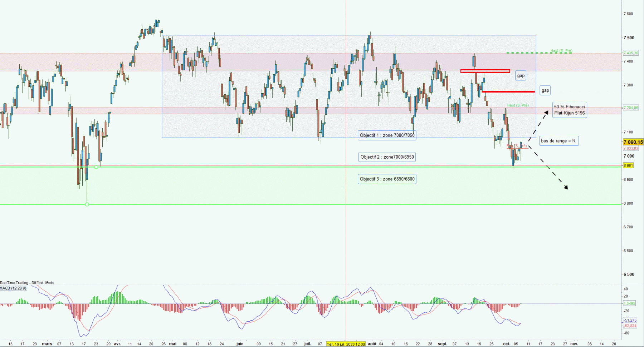Click the "avr." month label on the time axis
644x347 pixels.
pos(117,344)
